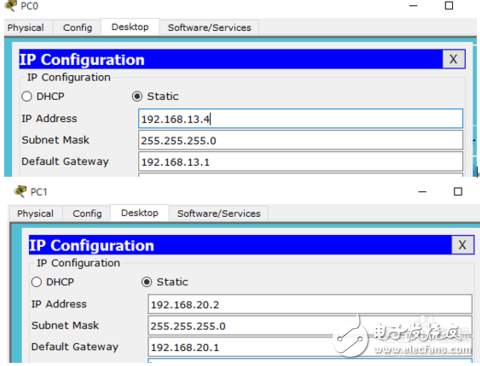The image size is (480, 366).
Task: Open the Config tab in PC1 window
Action: coord(87,213)
